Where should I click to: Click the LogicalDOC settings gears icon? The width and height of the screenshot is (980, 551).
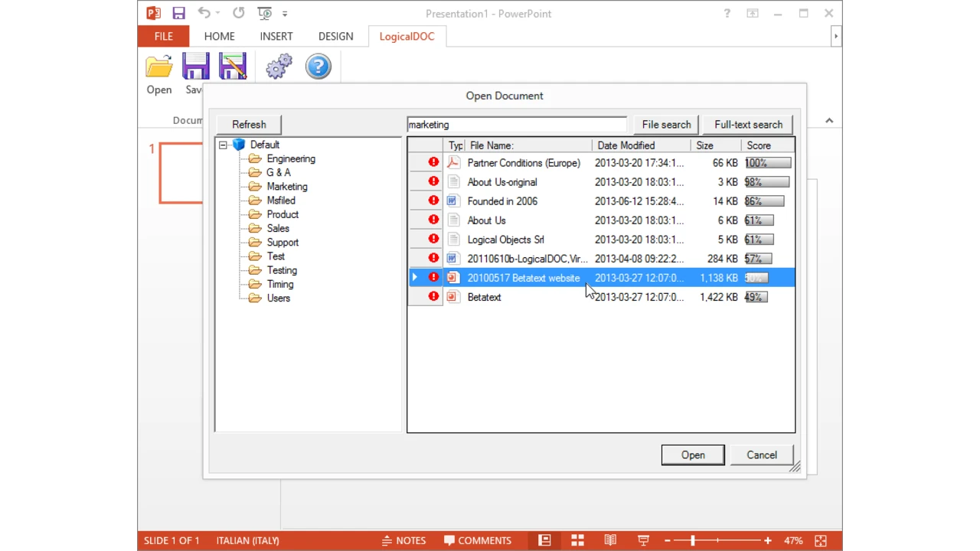click(x=279, y=67)
